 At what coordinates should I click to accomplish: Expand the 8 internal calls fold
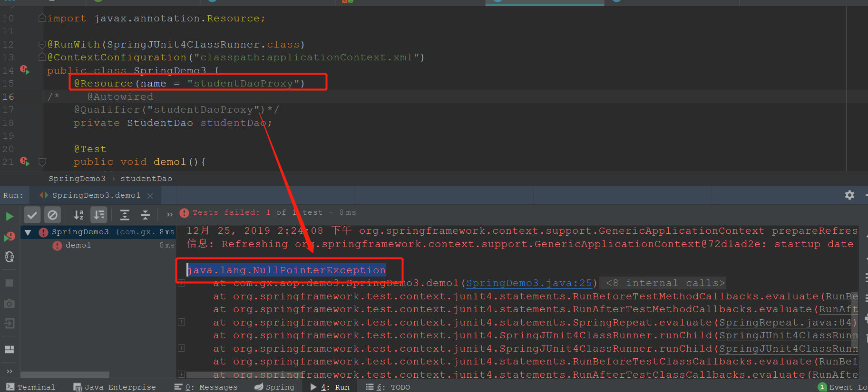[665, 283]
